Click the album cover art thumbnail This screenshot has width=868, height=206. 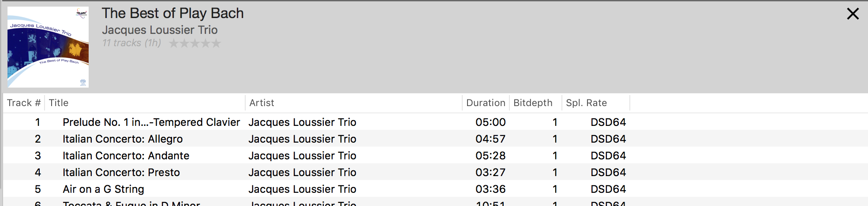48,47
